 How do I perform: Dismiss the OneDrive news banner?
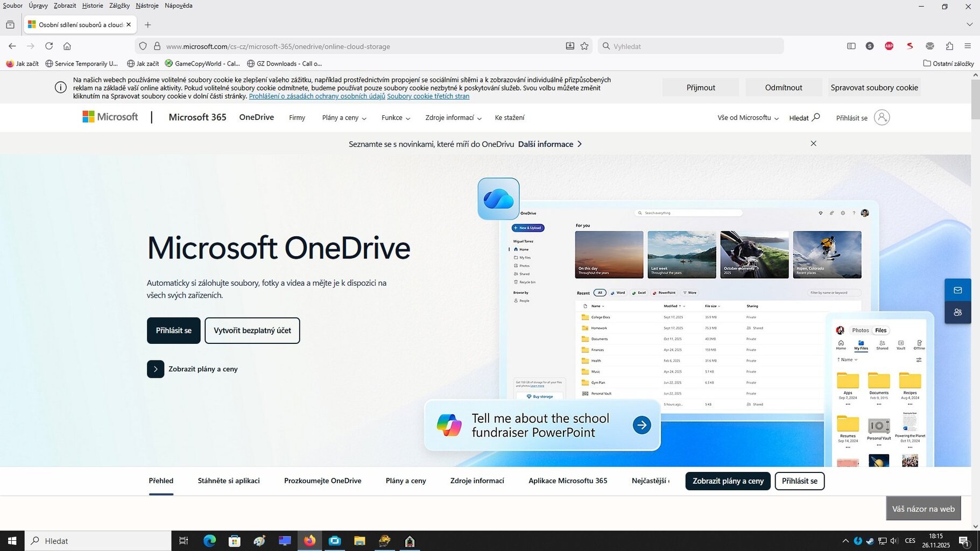tap(813, 144)
